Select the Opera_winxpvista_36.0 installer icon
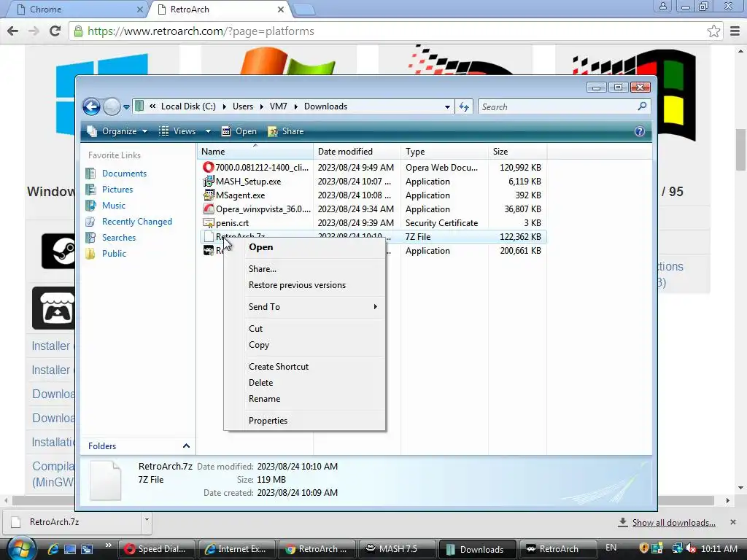This screenshot has height=560, width=747. coord(208,209)
